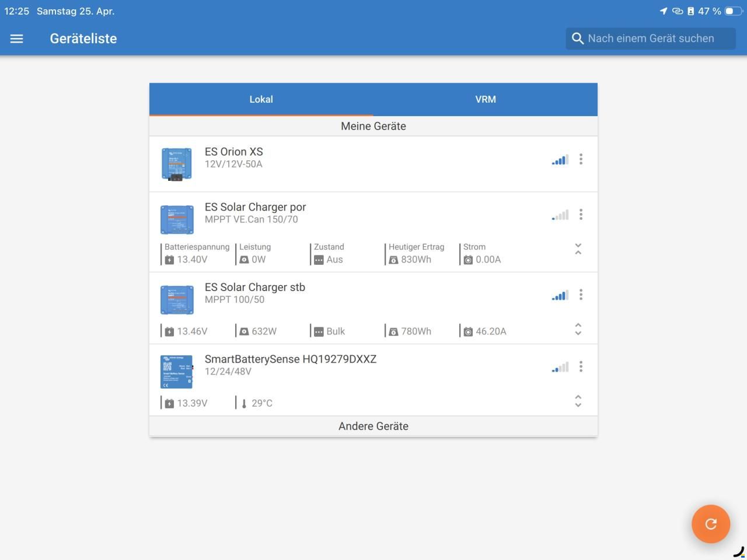Open the hamburger navigation menu

pos(16,38)
